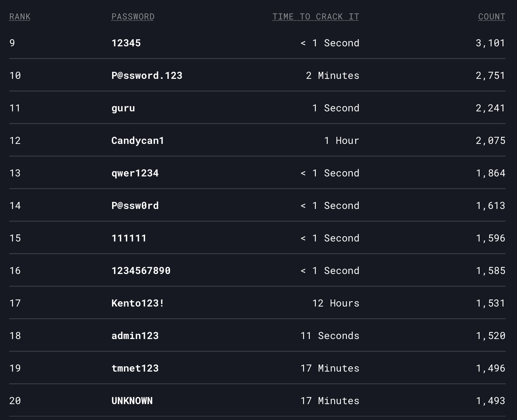This screenshot has height=420, width=517.
Task: Click the Kento123! password entry
Action: [x=138, y=303]
